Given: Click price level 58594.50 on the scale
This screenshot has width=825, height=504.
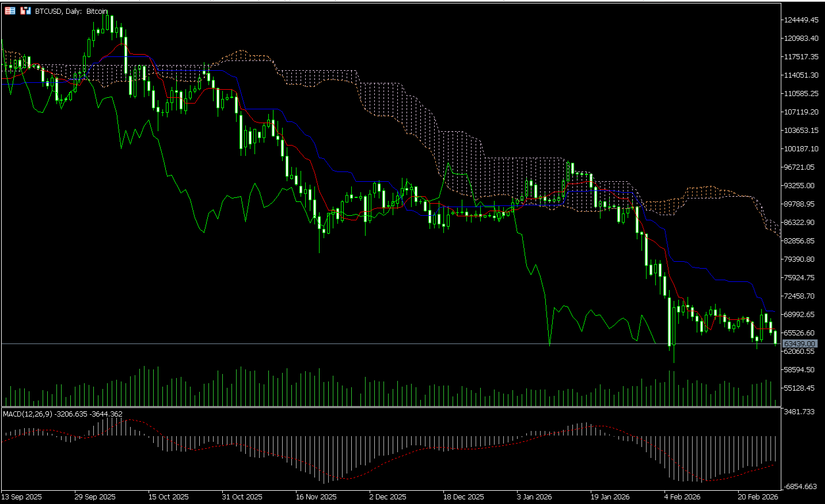Looking at the screenshot, I should (x=799, y=370).
